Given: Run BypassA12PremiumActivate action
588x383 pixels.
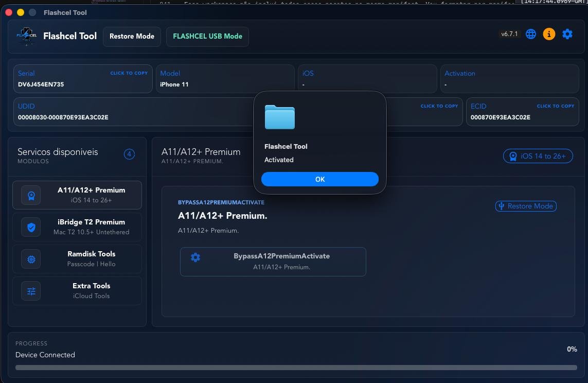Looking at the screenshot, I should coord(273,262).
